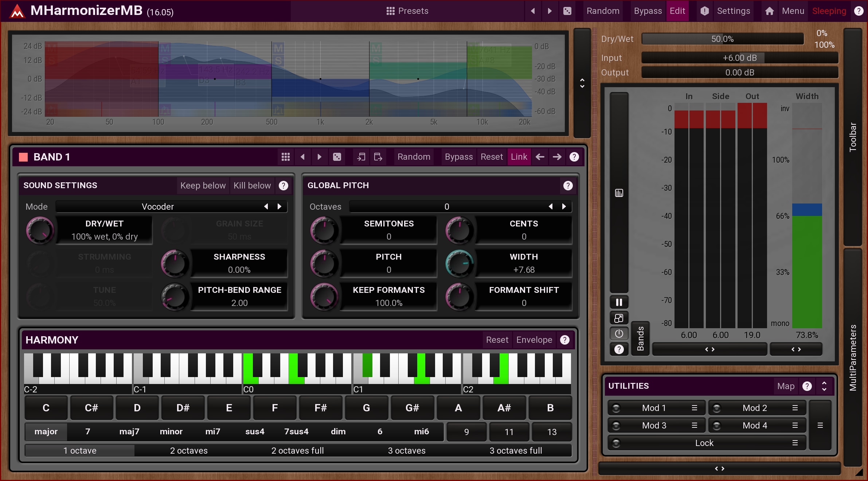868x481 pixels.
Task: Choose 2 octaves range
Action: (189, 451)
